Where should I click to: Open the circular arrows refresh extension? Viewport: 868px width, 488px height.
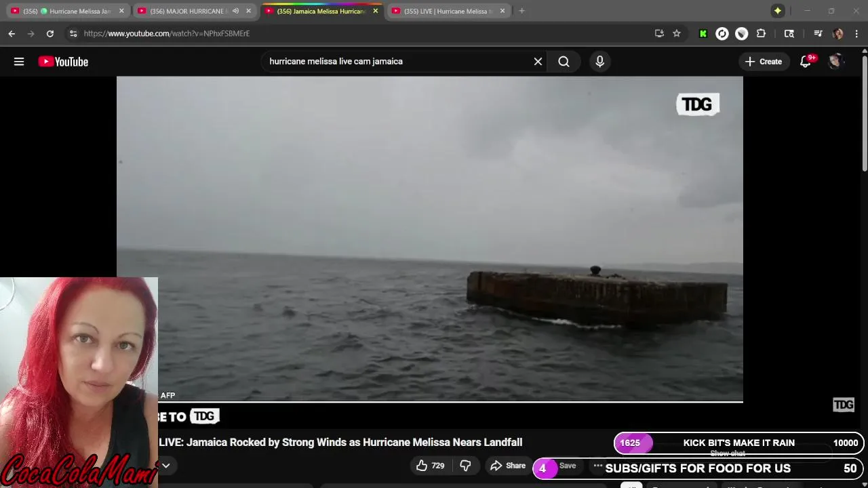point(722,33)
